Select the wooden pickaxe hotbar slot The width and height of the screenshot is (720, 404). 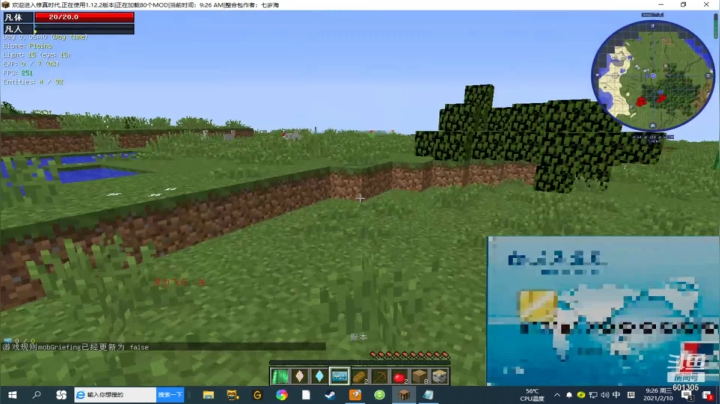(380, 376)
